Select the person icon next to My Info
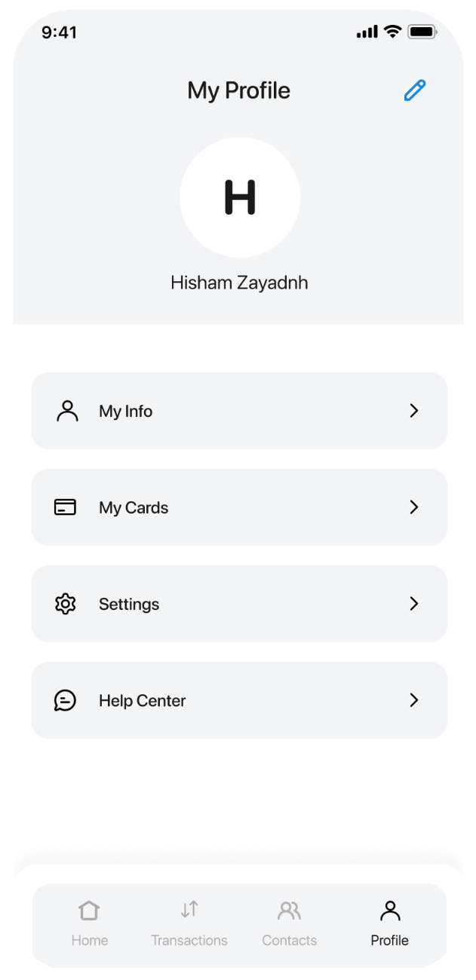The height and width of the screenshot is (980, 476). point(67,411)
